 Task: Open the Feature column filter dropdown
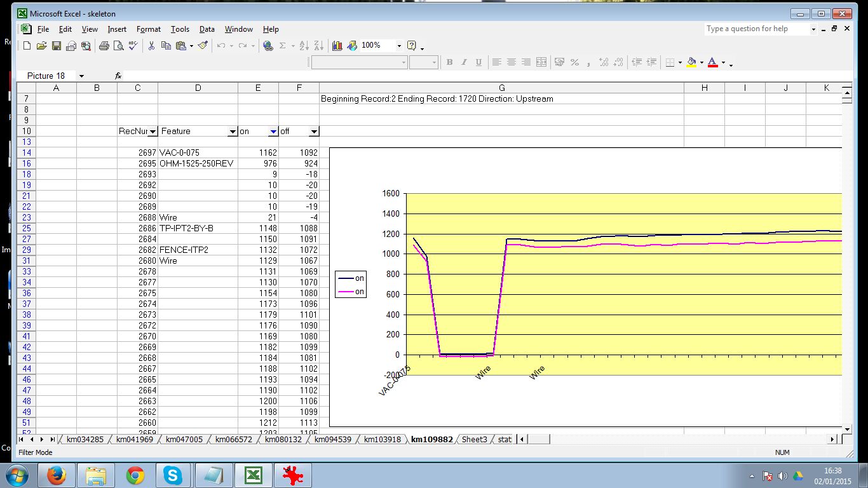pyautogui.click(x=232, y=132)
